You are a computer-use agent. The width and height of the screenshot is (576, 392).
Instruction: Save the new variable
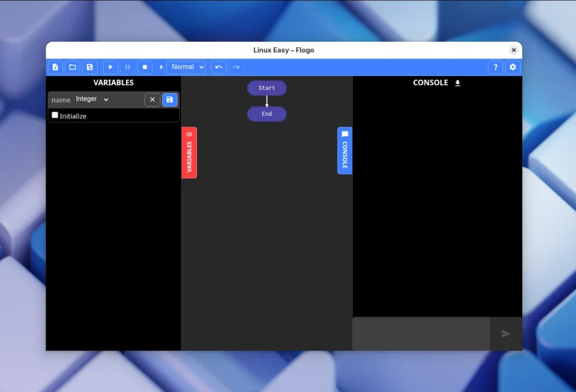click(170, 100)
